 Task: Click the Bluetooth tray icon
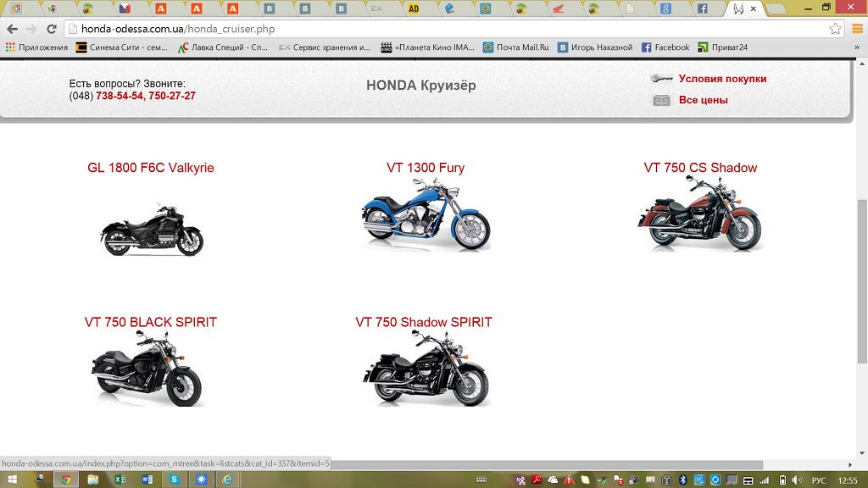(683, 480)
